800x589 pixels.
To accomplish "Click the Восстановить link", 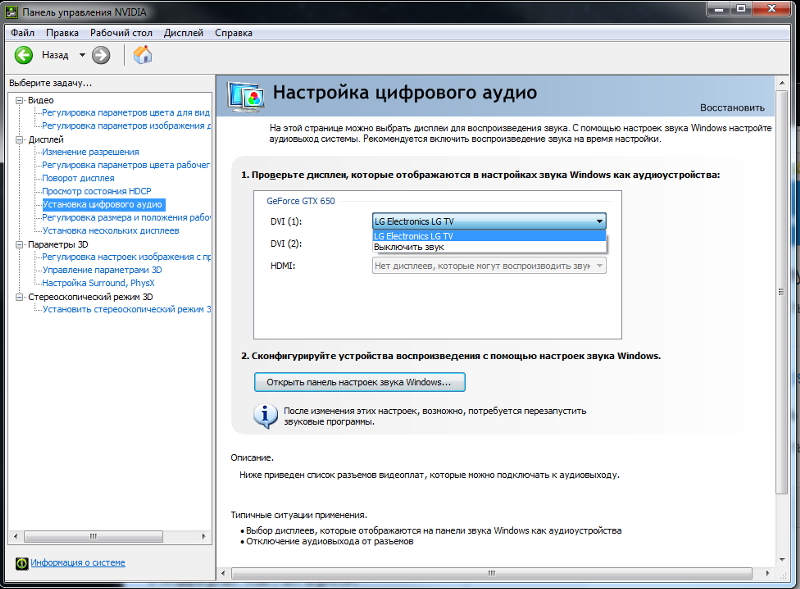I will tap(732, 107).
